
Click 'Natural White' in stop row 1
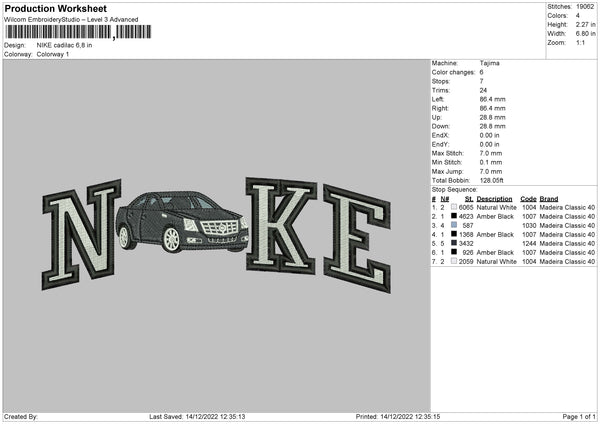[496, 207]
